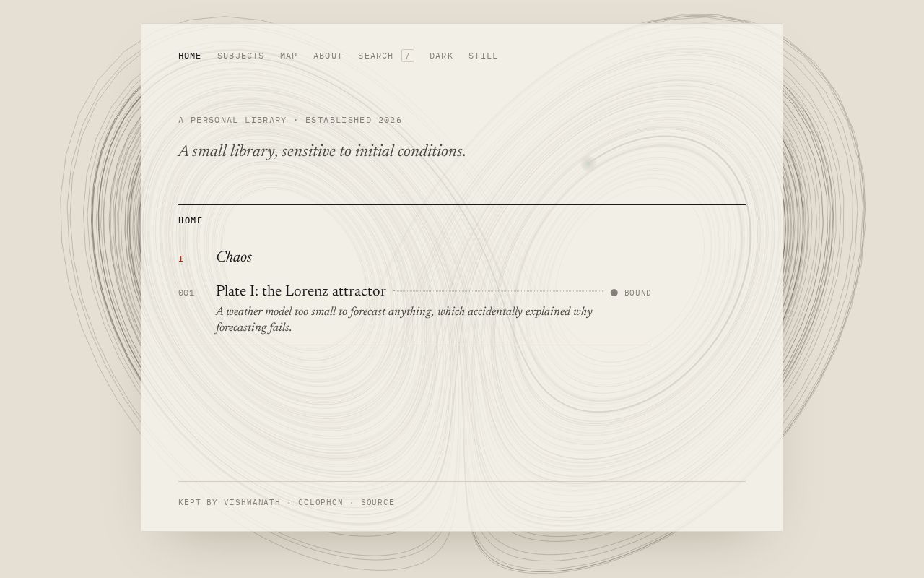Open the Map view
924x578 pixels.
[289, 56]
